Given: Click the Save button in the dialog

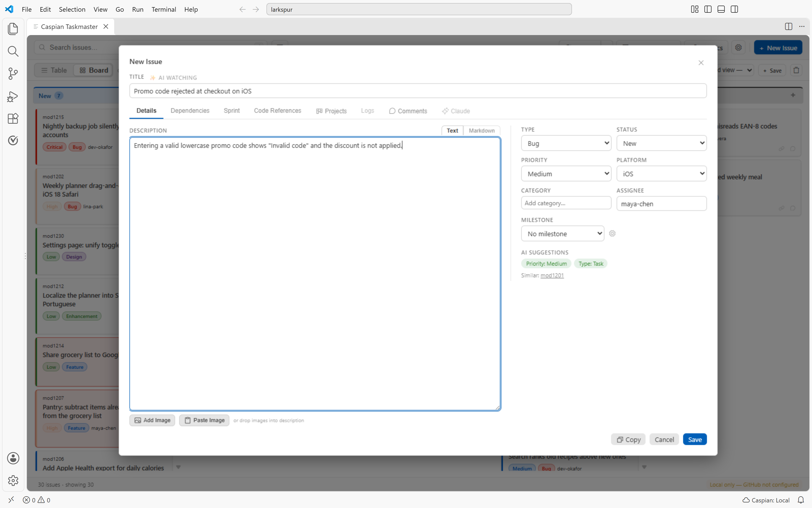Looking at the screenshot, I should click(x=695, y=439).
